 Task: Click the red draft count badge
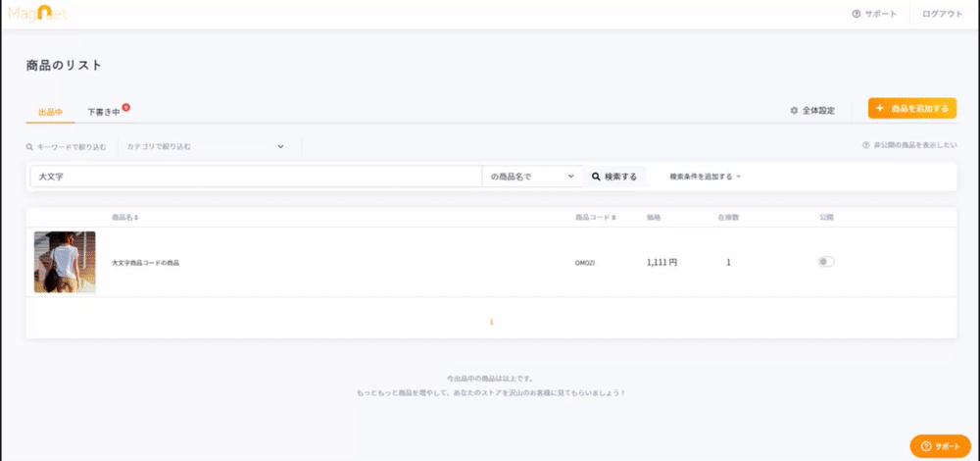(x=125, y=107)
